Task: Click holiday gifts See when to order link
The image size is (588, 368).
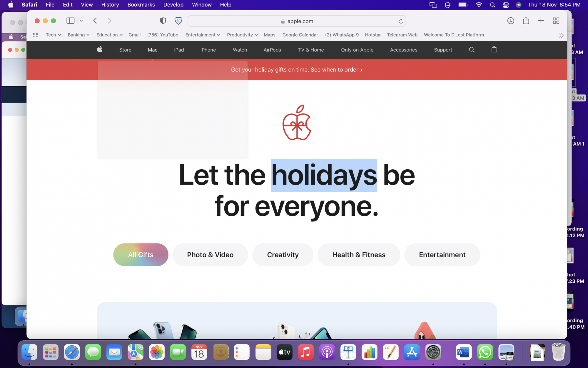Action: click(336, 70)
